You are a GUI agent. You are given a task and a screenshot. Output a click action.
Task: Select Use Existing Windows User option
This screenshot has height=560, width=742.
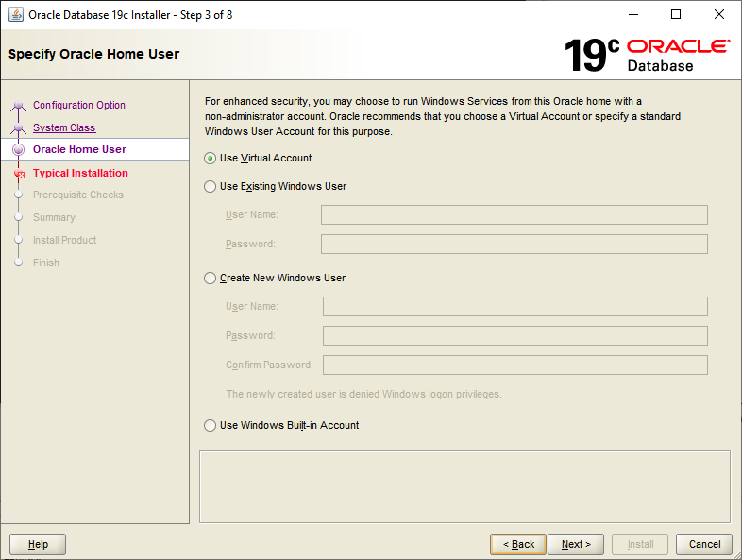pos(211,186)
